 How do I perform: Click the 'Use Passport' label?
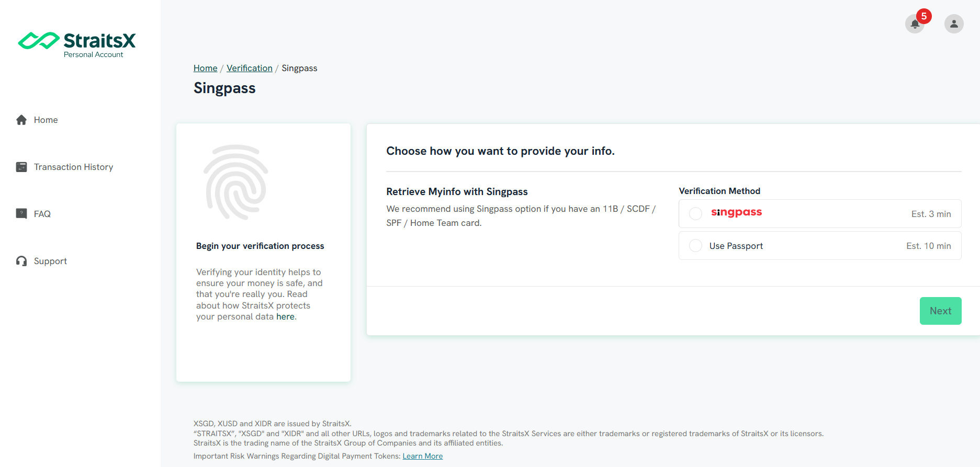click(x=736, y=246)
